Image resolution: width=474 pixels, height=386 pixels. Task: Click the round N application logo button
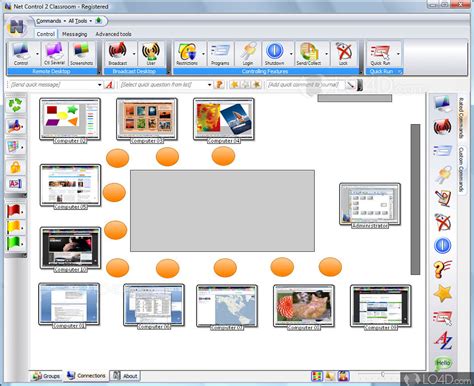pyautogui.click(x=17, y=27)
